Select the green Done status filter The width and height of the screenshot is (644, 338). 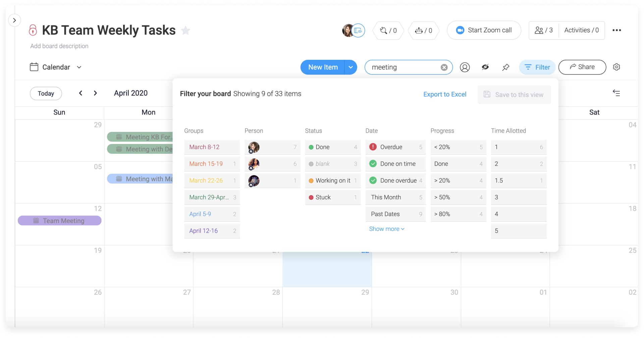(x=333, y=147)
